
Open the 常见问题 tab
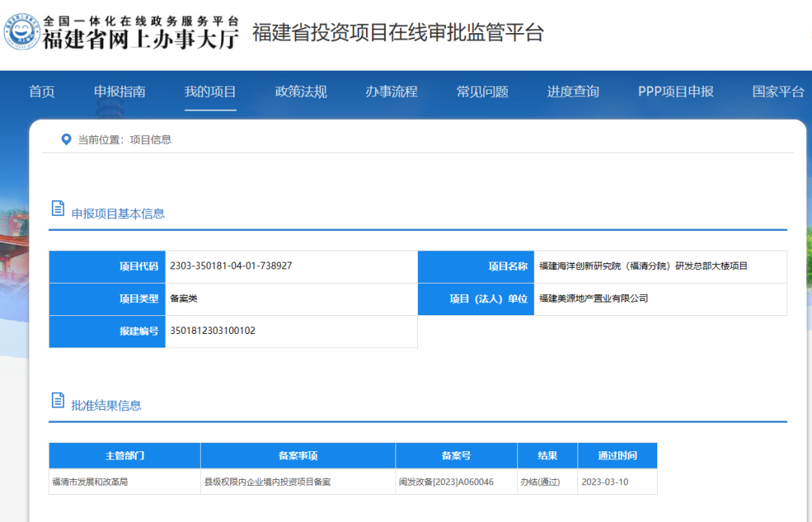(x=482, y=92)
